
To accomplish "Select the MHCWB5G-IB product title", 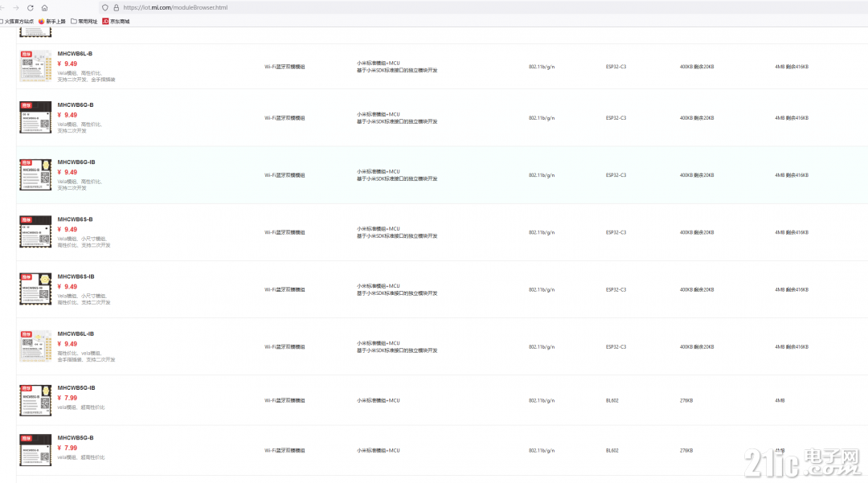I will 76,388.
